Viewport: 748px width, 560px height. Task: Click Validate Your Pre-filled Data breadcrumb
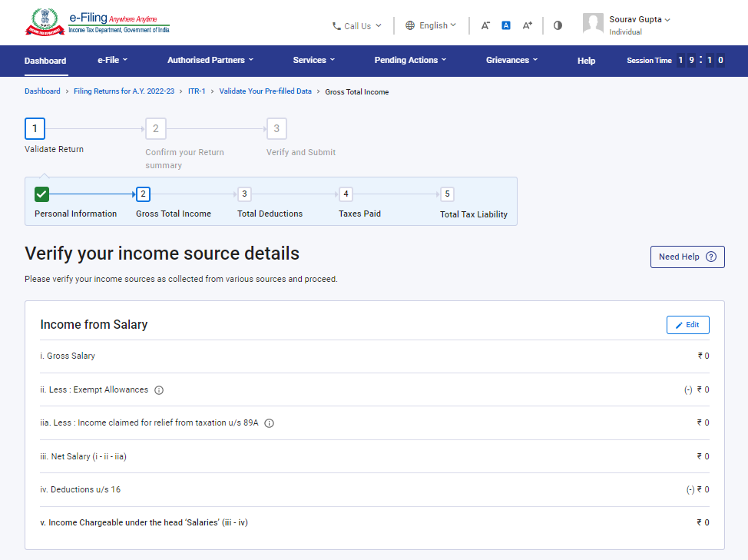(x=265, y=91)
